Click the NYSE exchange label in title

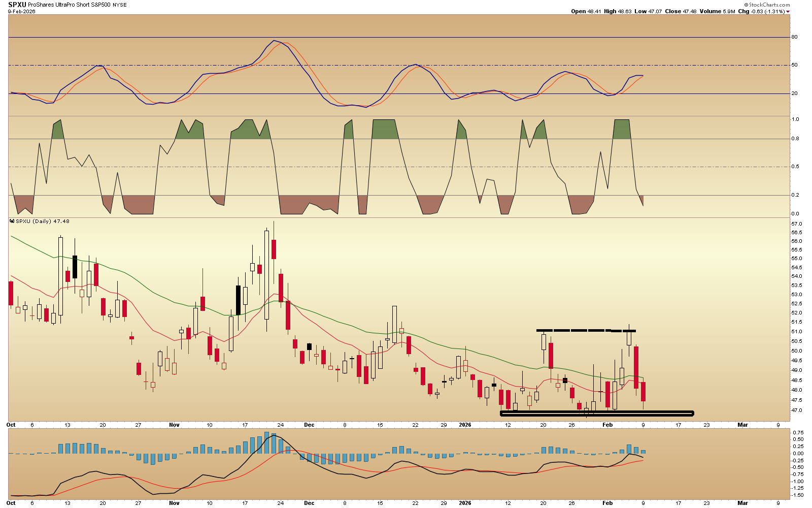[120, 5]
